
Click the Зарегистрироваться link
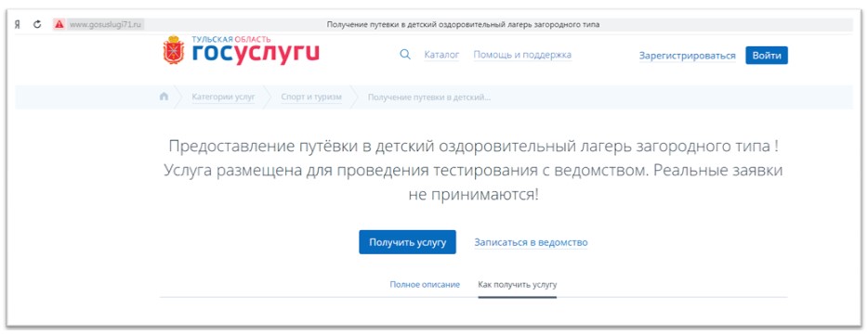click(687, 56)
